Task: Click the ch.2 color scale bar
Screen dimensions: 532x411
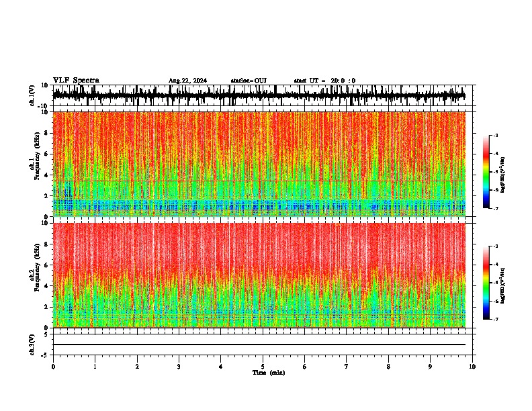Action: 486,283
